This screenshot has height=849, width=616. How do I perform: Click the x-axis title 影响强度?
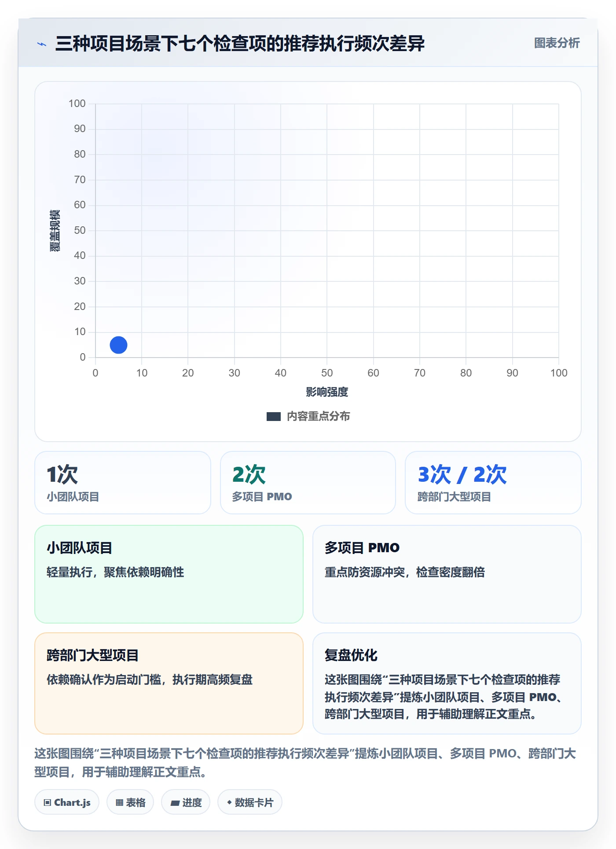327,392
